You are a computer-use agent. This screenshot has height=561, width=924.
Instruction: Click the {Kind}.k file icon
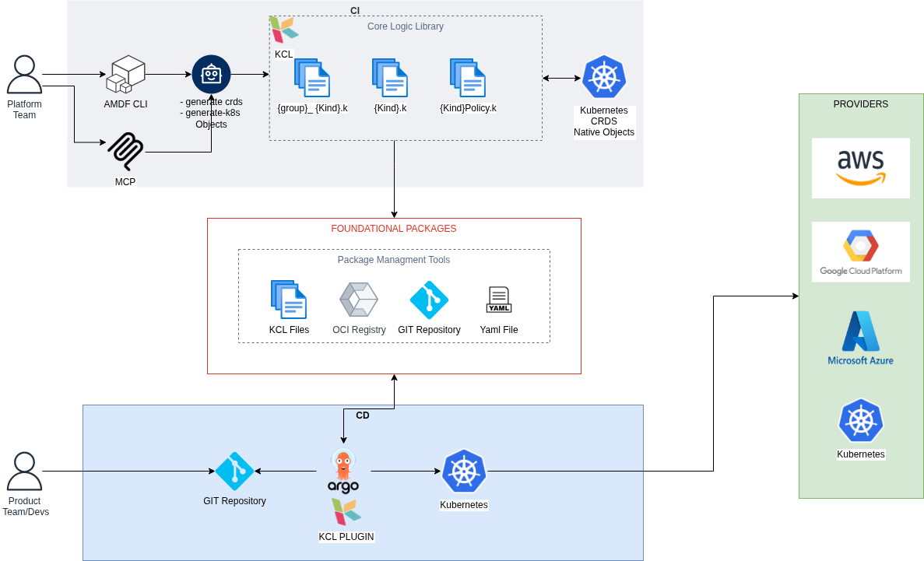[390, 78]
